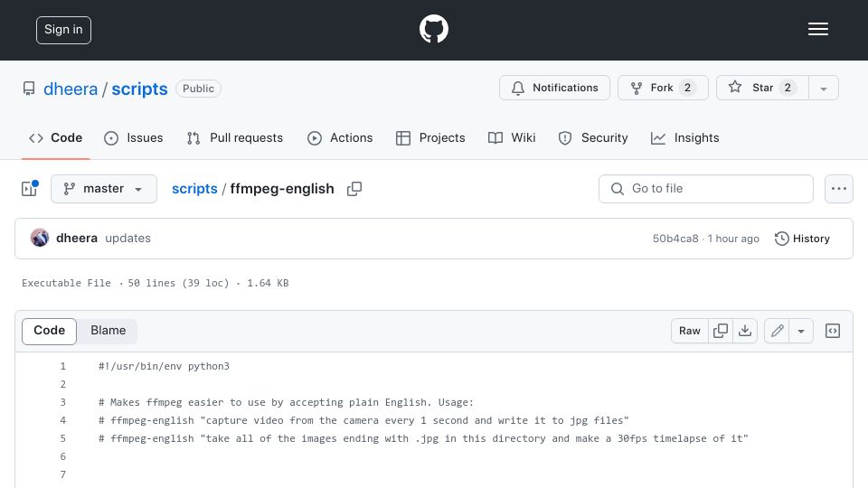Select line number 5
The height and width of the screenshot is (488, 868).
[x=62, y=438]
